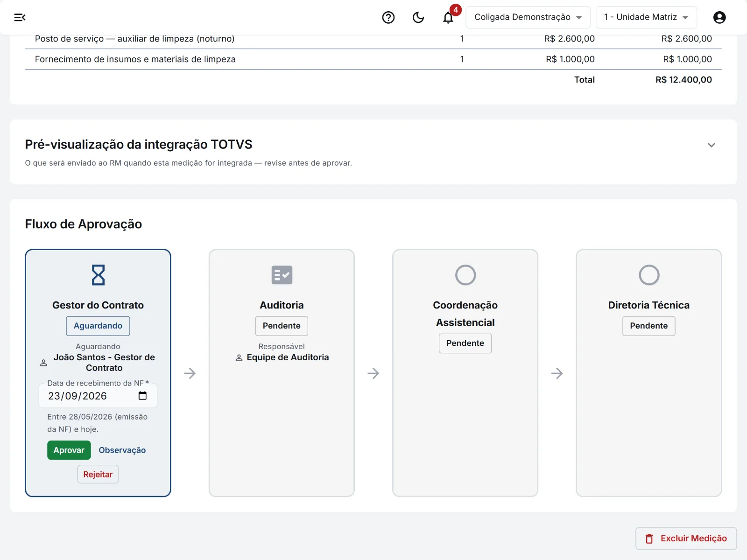
Task: Click Diretoria Técnica circle icon
Action: [649, 275]
